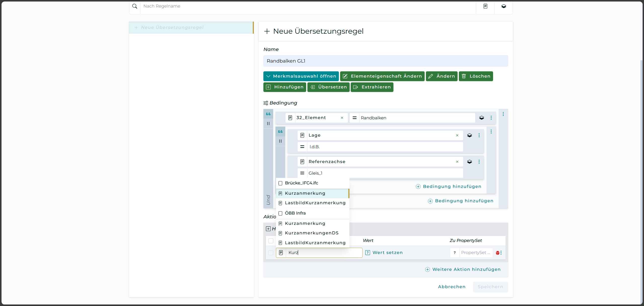Viewport: 644px width, 306px height.
Task: Clear the Referenzachse property with its X
Action: 457,162
